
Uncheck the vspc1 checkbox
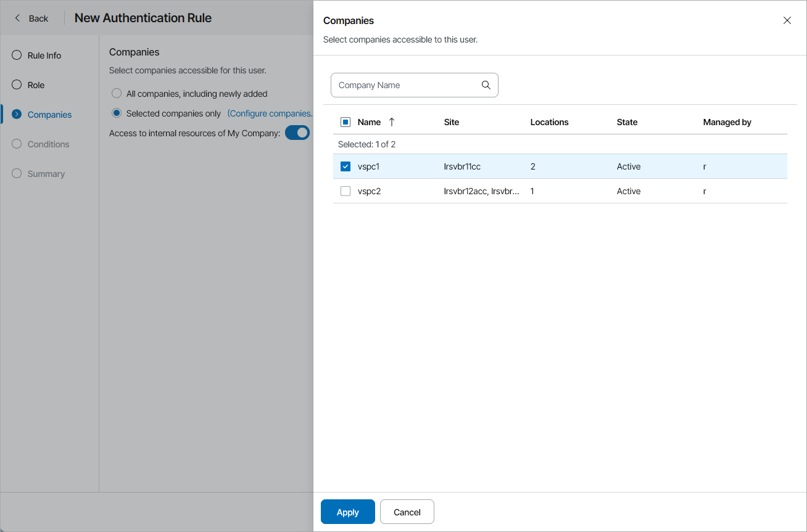click(x=345, y=166)
